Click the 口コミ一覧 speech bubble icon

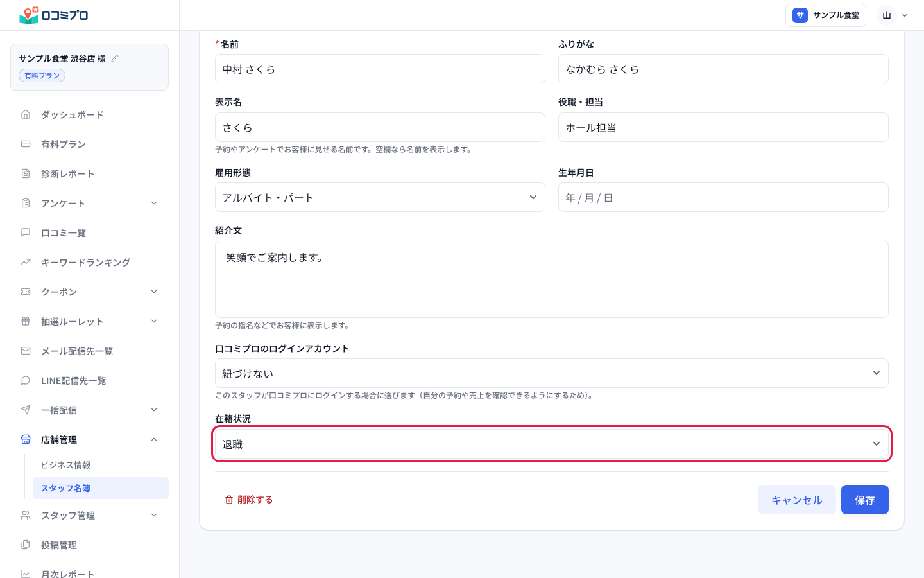coord(26,232)
